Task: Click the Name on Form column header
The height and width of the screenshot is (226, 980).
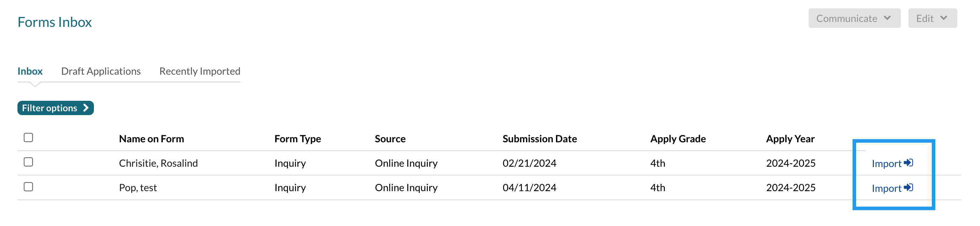Action: [x=151, y=139]
